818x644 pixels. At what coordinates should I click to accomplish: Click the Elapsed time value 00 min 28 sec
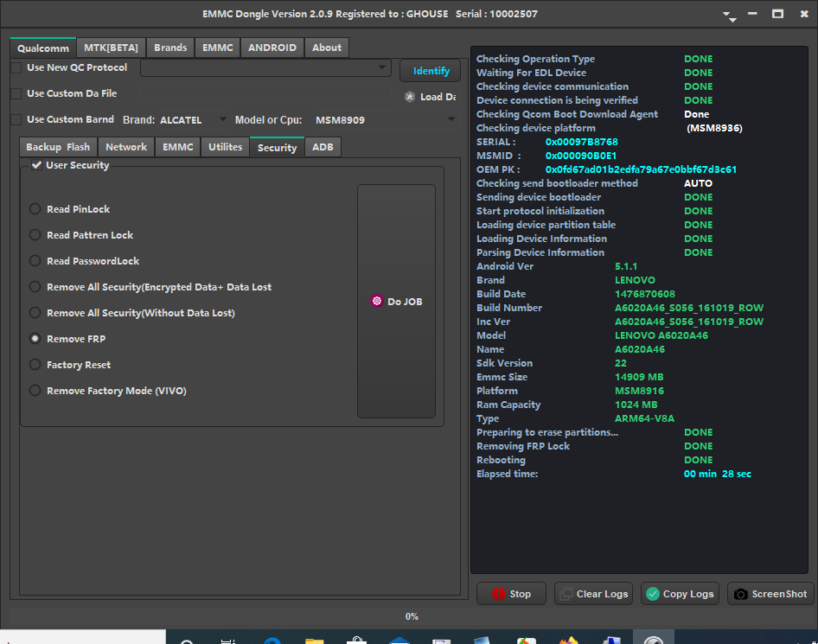point(718,474)
